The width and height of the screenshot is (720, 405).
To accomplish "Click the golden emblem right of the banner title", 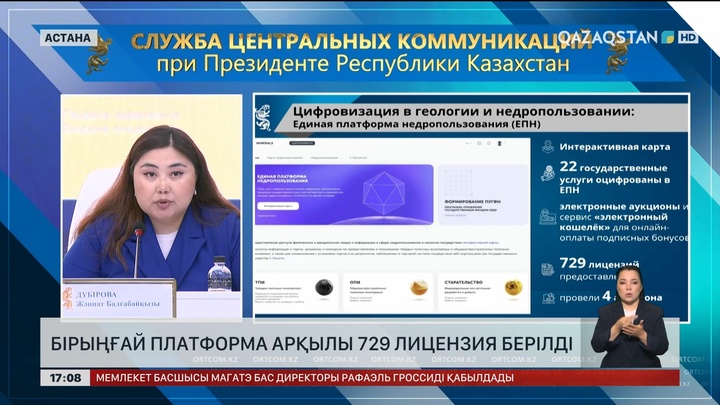I will click(618, 55).
